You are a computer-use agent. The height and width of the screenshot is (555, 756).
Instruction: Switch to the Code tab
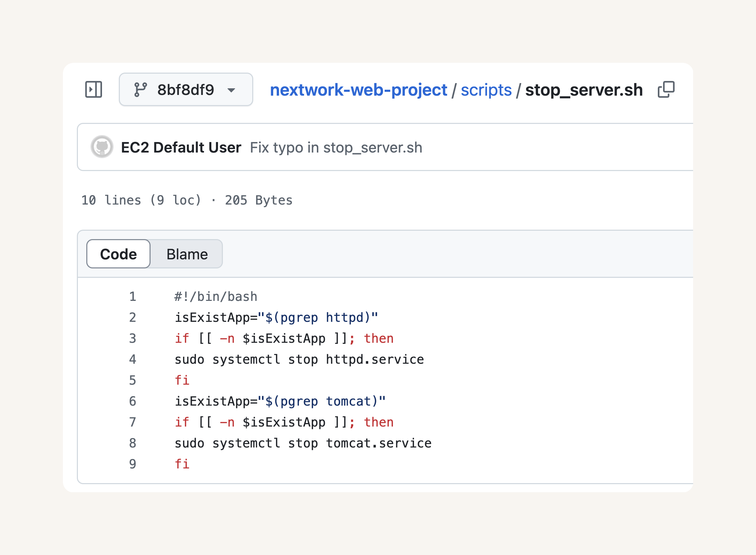pos(118,254)
